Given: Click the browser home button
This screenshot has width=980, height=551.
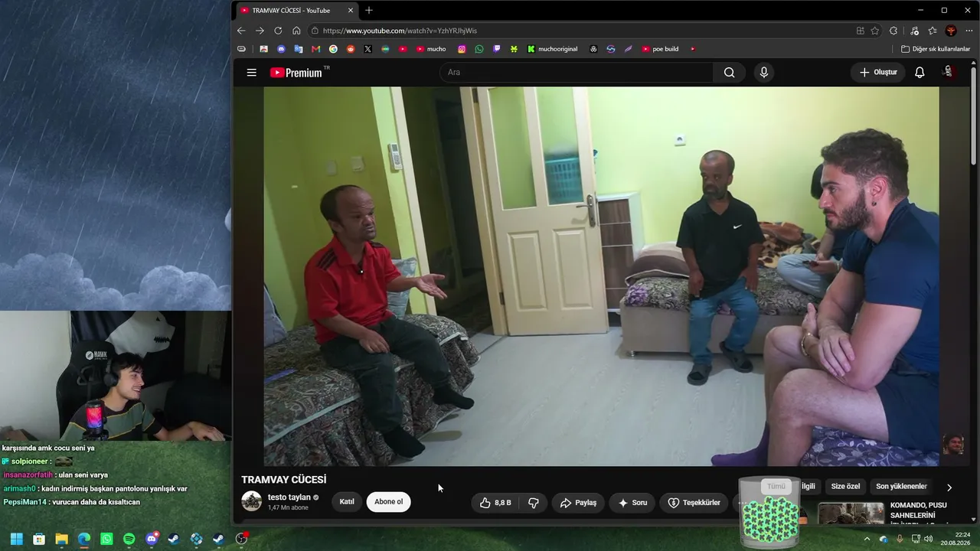Looking at the screenshot, I should 296,31.
